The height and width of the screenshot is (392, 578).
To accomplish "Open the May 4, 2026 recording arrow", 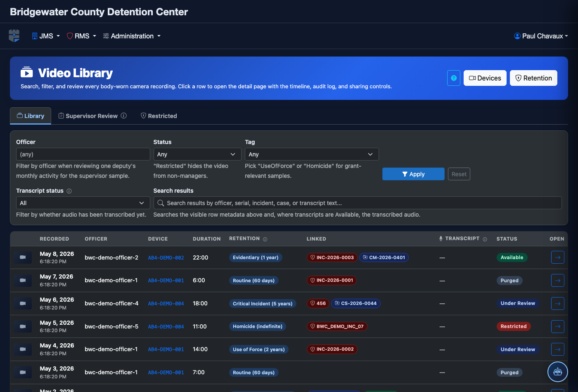I will [x=558, y=349].
